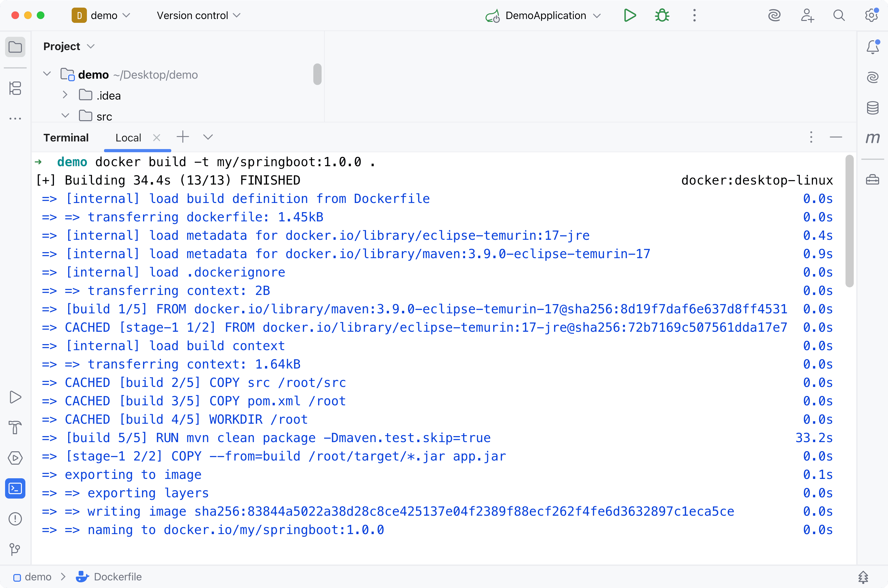Open the toolbox icon in right sidebar
This screenshot has height=588, width=888.
tap(873, 180)
